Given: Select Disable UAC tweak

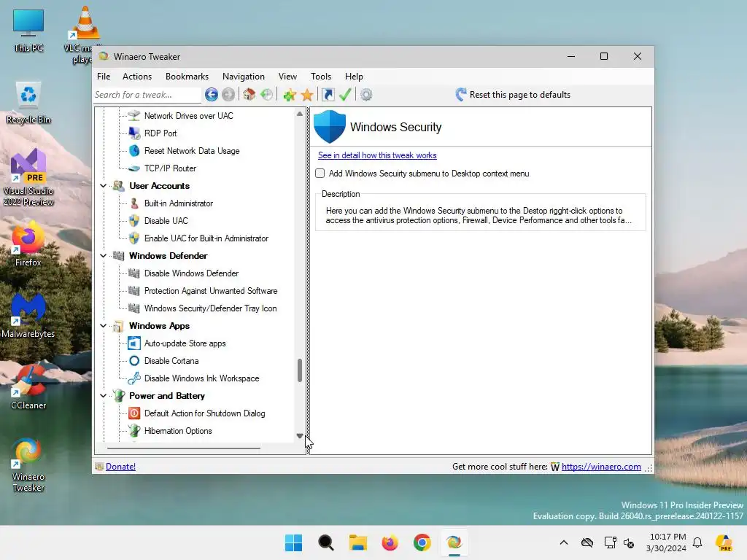Looking at the screenshot, I should (x=166, y=221).
